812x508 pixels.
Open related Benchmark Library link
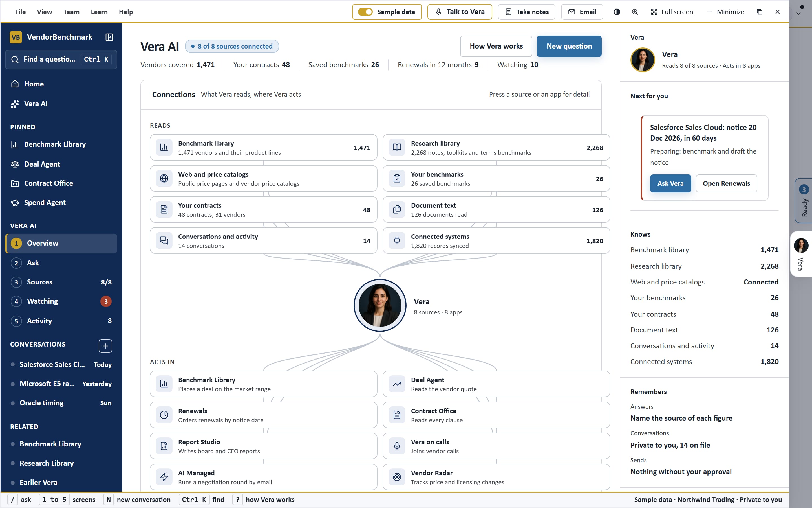(x=61, y=444)
